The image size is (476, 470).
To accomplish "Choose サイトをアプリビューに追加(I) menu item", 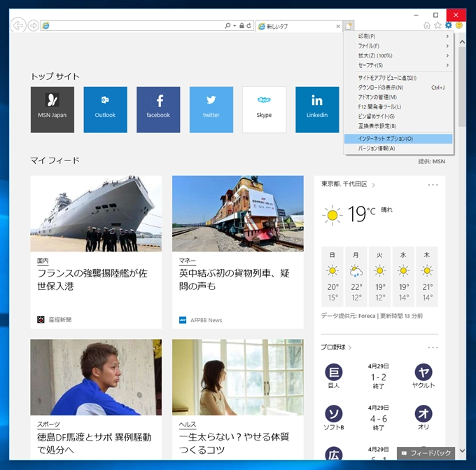I will pos(398,78).
